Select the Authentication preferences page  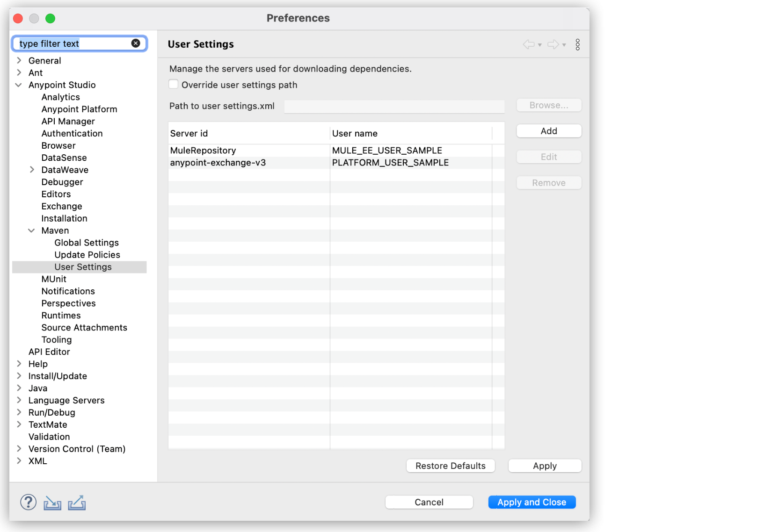point(72,133)
